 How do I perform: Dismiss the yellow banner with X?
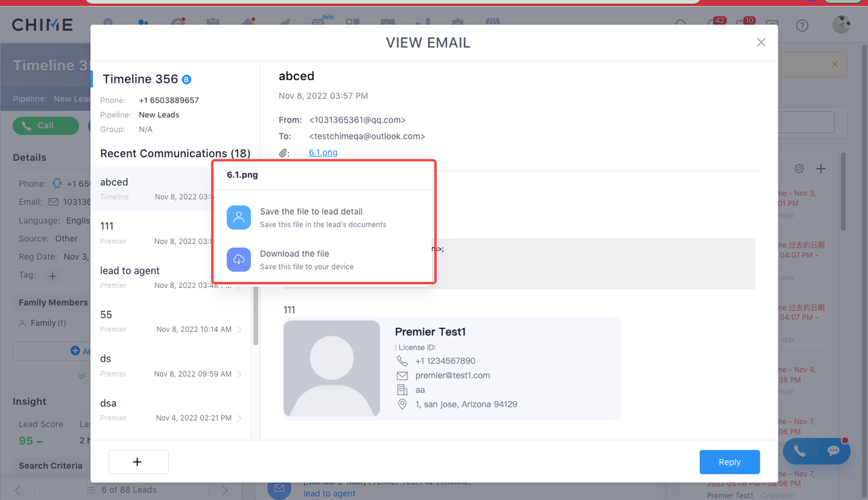point(835,64)
